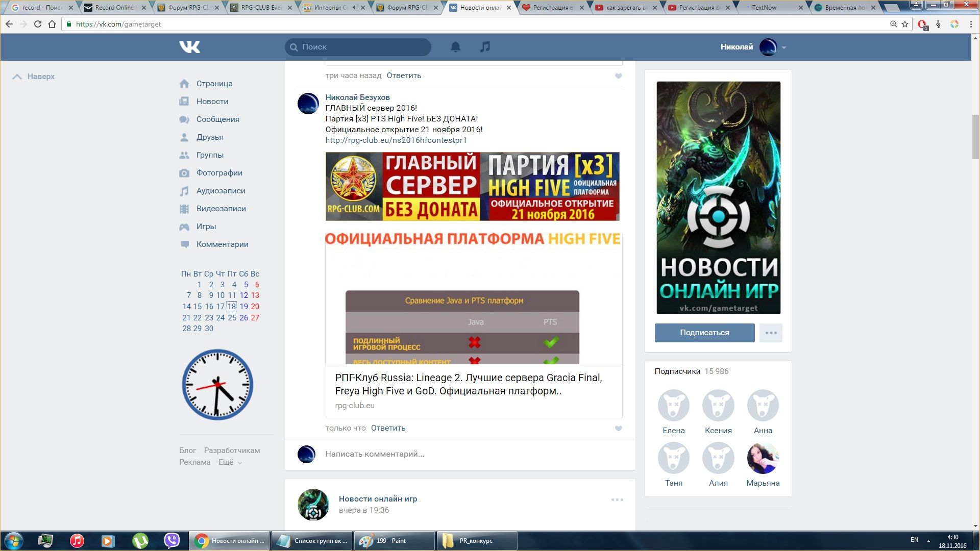Click Ответить under latest comment
The width and height of the screenshot is (980, 551).
coord(388,428)
